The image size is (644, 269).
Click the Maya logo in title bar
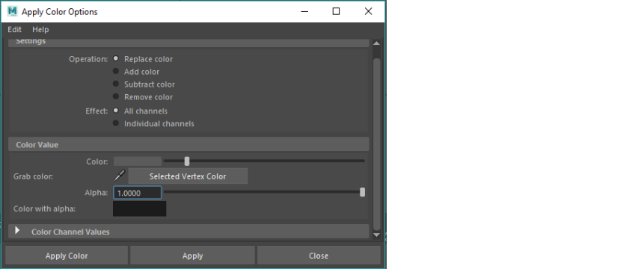click(x=13, y=11)
